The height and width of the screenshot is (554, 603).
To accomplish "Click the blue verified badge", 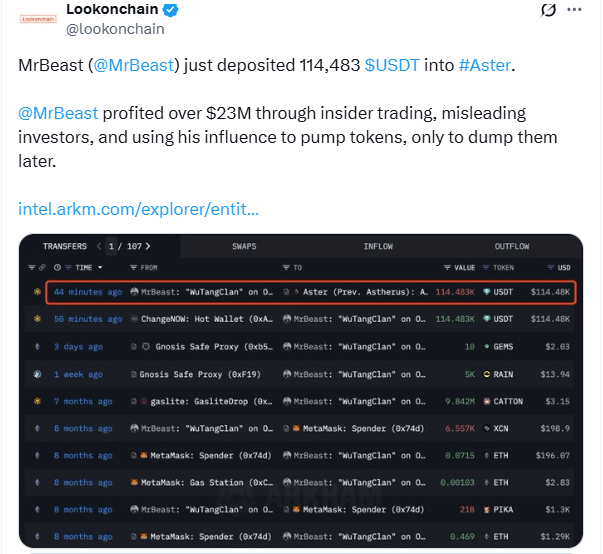I will point(171,10).
